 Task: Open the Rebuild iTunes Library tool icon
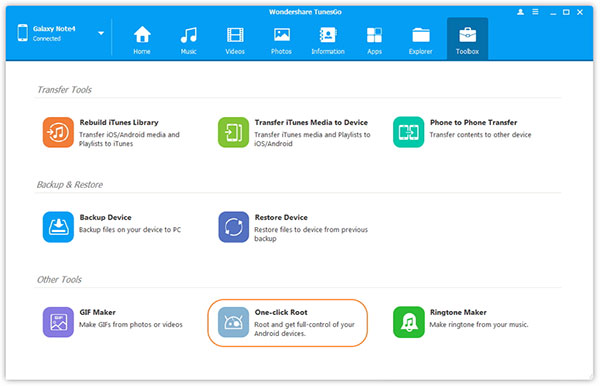point(58,132)
